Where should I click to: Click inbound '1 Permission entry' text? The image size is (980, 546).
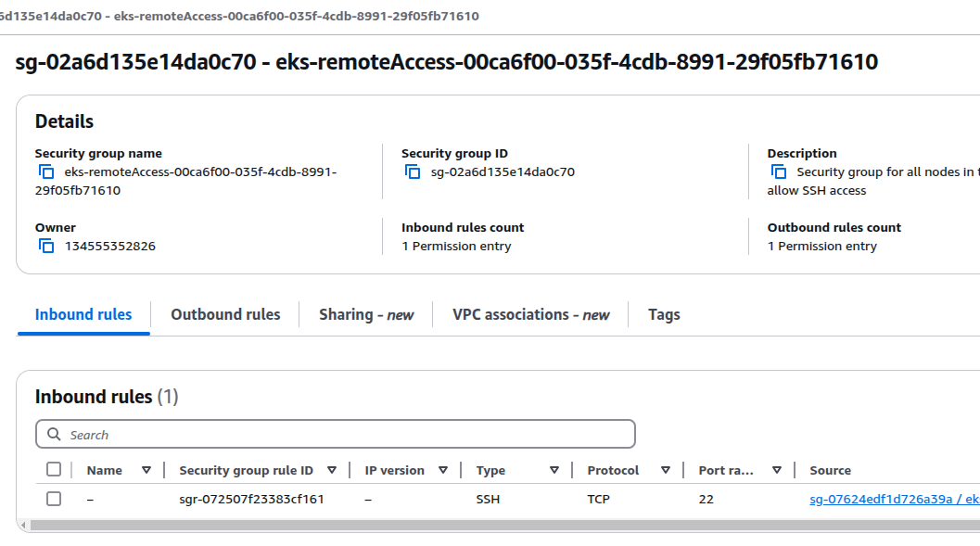tap(456, 247)
